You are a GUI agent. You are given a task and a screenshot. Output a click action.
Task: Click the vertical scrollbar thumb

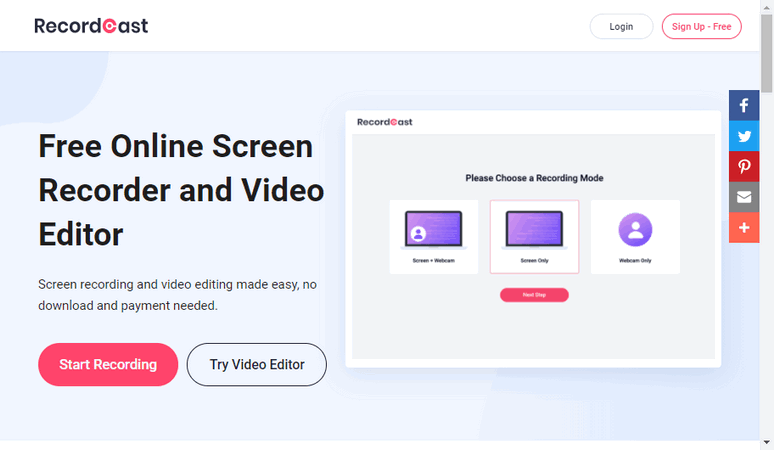(766, 53)
